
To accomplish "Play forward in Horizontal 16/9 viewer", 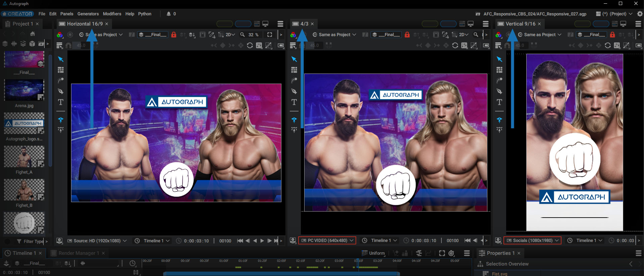I will [x=262, y=241].
